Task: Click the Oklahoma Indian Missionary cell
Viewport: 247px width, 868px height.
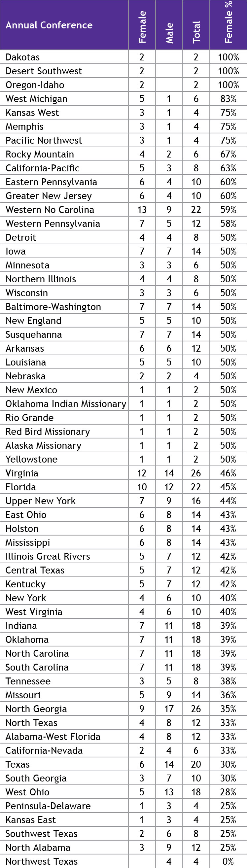Action: click(66, 404)
